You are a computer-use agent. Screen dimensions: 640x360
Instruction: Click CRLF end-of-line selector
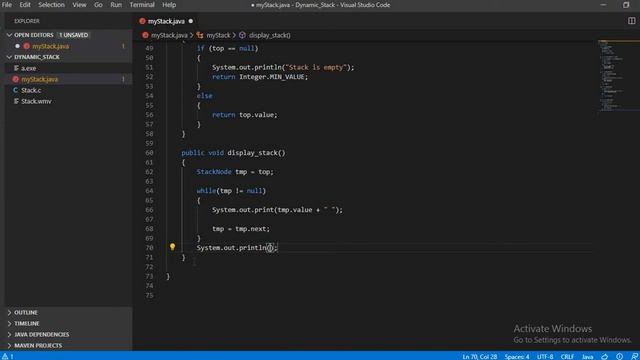tap(567, 356)
